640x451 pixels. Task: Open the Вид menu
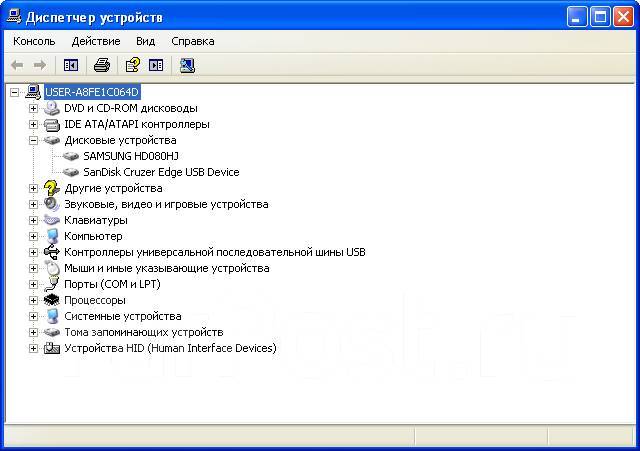pos(145,41)
